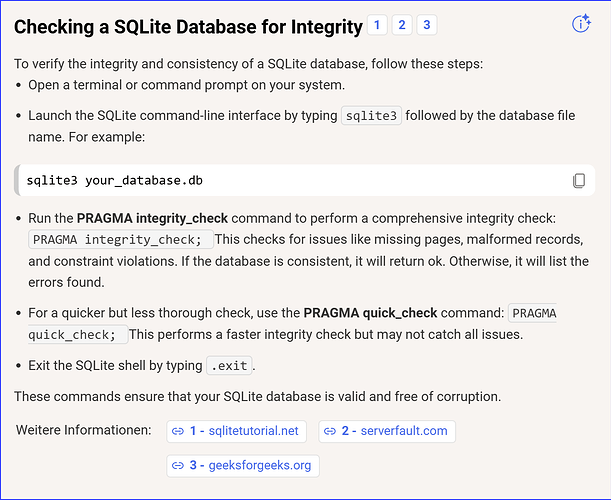The height and width of the screenshot is (500, 611).
Task: Click the 'Checking a SQLite Database' heading
Action: (x=188, y=26)
